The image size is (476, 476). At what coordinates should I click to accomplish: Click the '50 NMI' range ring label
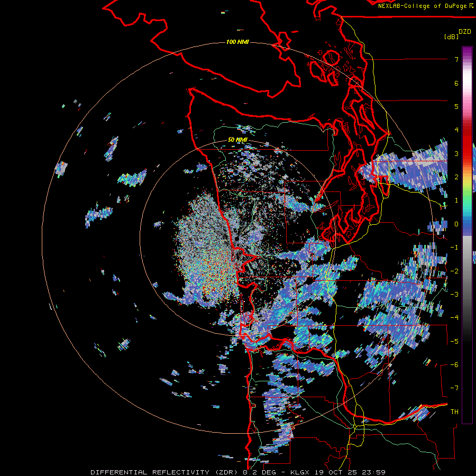(x=237, y=140)
